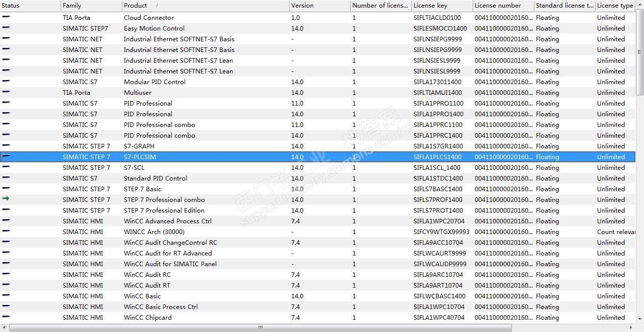Click status icon of WINCC Arch (30000) row
Viewport: 644px width, 332px height.
pyautogui.click(x=6, y=231)
